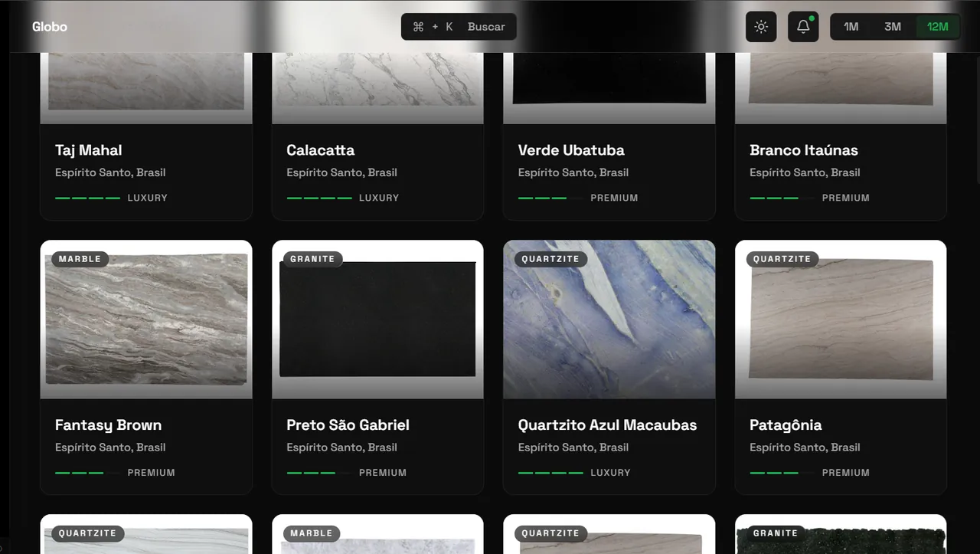
Task: Click the QUARTZITE tag on Quartzito Azul Macaubas
Action: (550, 259)
